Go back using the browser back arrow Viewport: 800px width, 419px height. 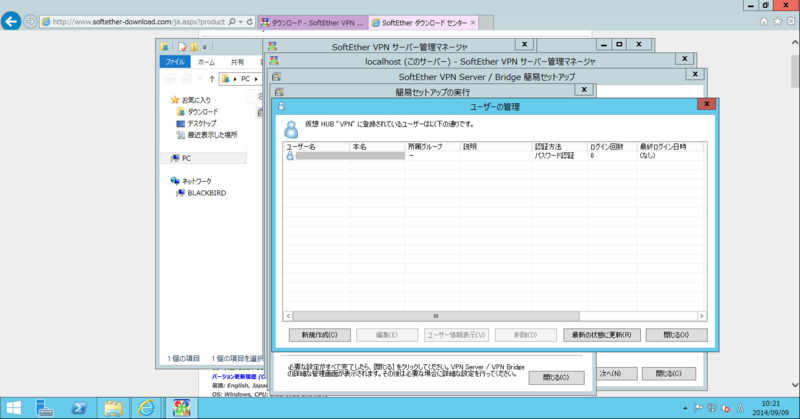click(11, 21)
